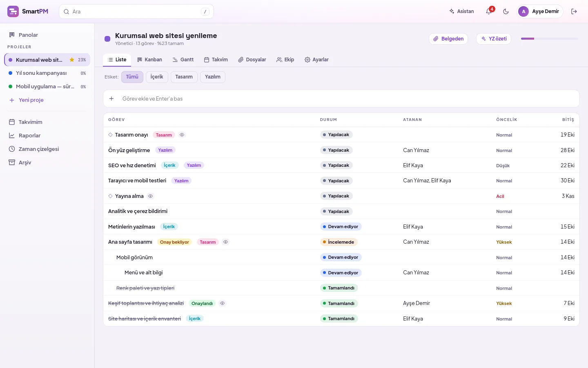Switch to the Gantt tab
The width and height of the screenshot is (588, 368).
click(183, 60)
